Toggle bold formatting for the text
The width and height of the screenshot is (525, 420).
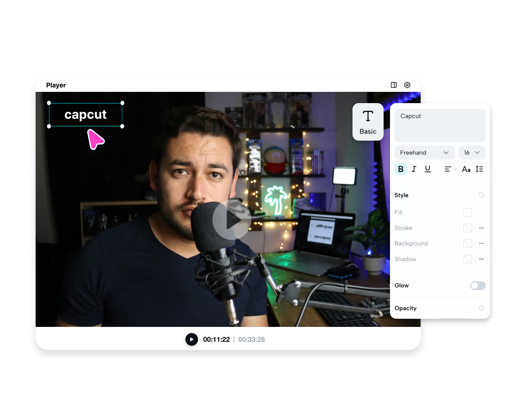[x=400, y=169]
